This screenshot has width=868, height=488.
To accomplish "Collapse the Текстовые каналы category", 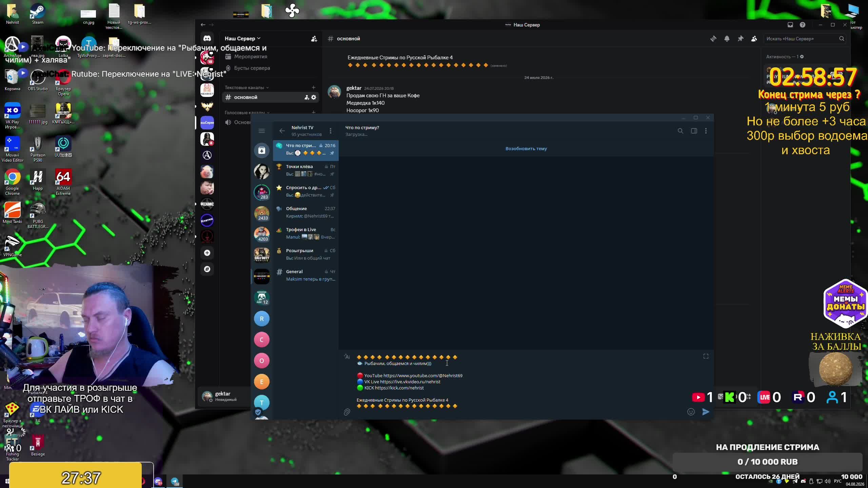I will pos(246,87).
